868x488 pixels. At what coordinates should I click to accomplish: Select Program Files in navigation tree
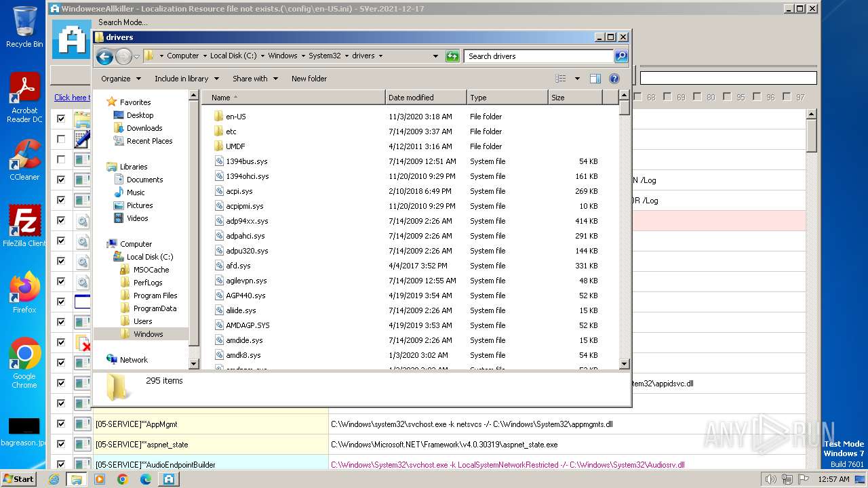coord(155,296)
